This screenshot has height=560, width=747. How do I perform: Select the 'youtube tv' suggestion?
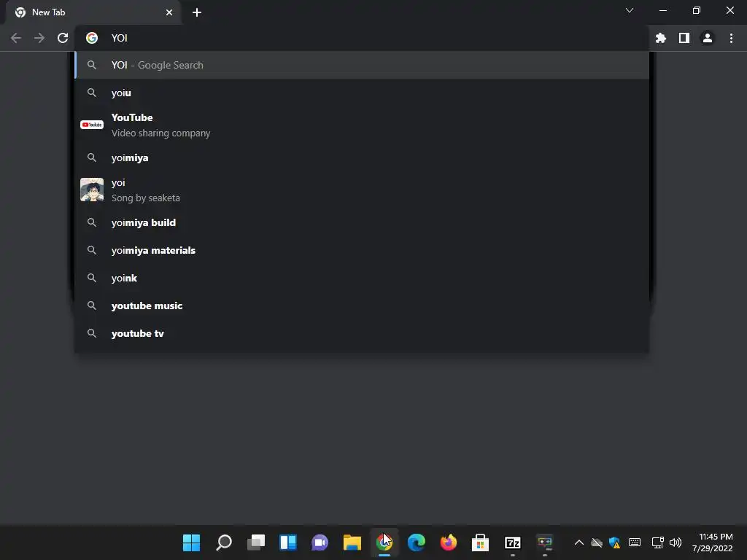tap(362, 333)
